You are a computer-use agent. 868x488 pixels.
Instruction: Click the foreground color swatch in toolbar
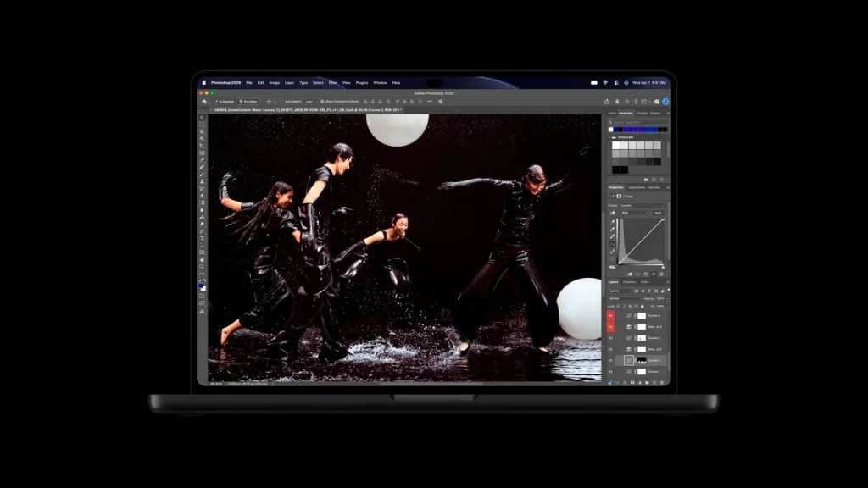tap(200, 286)
